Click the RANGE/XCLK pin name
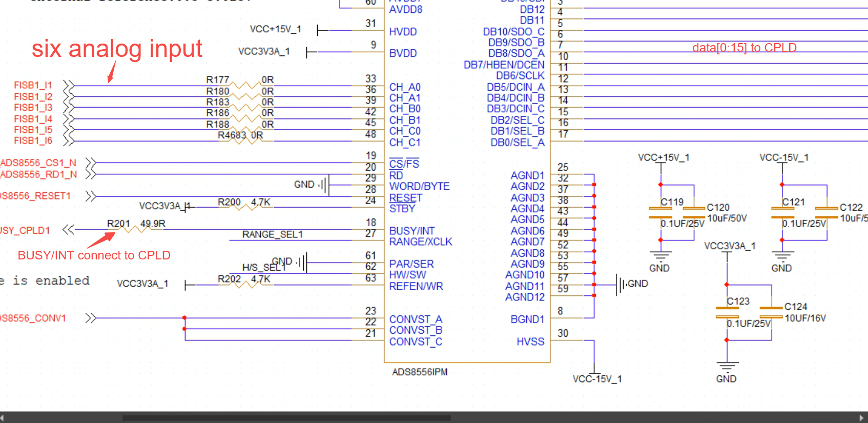This screenshot has width=868, height=423. tap(421, 242)
